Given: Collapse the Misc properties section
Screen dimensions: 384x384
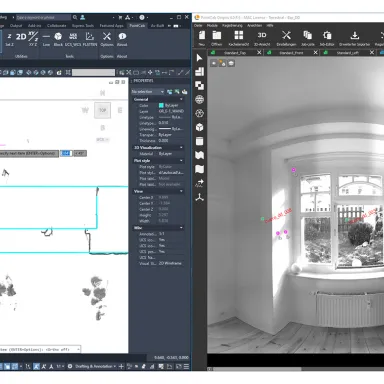Looking at the screenshot, I should [181, 228].
